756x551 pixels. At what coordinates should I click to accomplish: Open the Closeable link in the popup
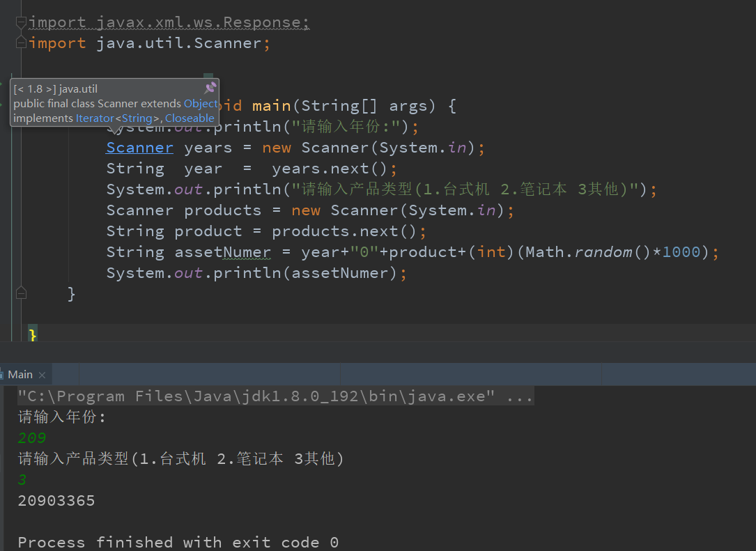pyautogui.click(x=190, y=118)
